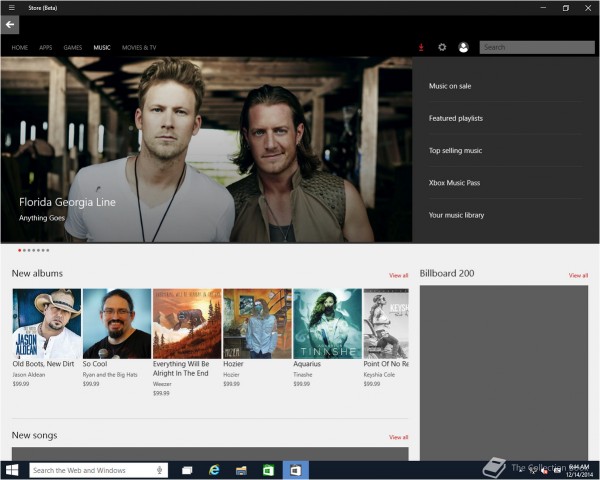Image resolution: width=600 pixels, height=480 pixels.
Task: Click the microphone icon in the taskbar search
Action: coord(159,470)
